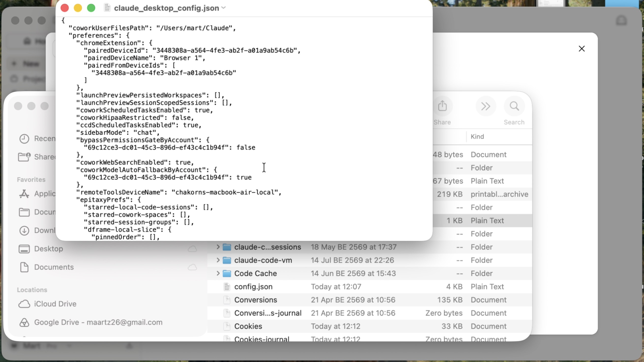
Task: Click the "coworkWebSearchEnabled": true line
Action: [x=135, y=162]
